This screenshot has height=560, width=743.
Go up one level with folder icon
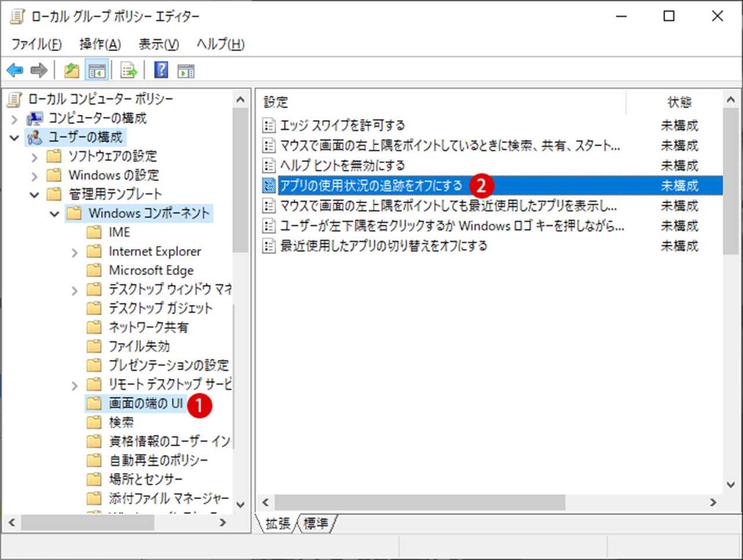coord(71,71)
